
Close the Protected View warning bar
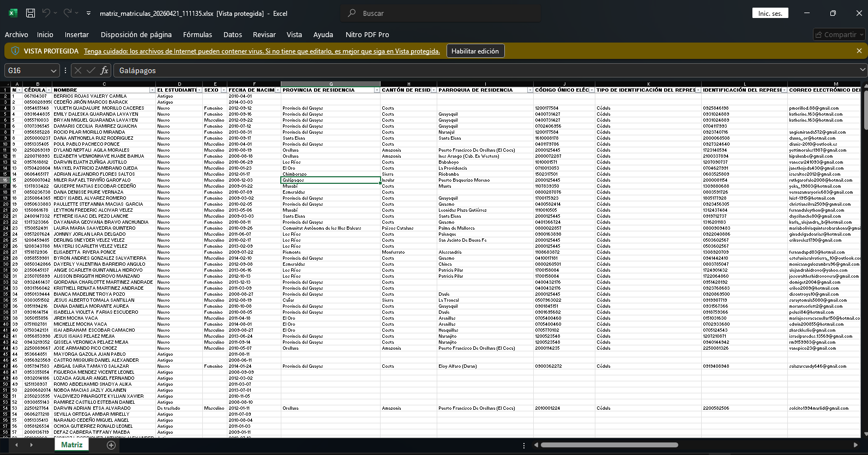pos(859,51)
